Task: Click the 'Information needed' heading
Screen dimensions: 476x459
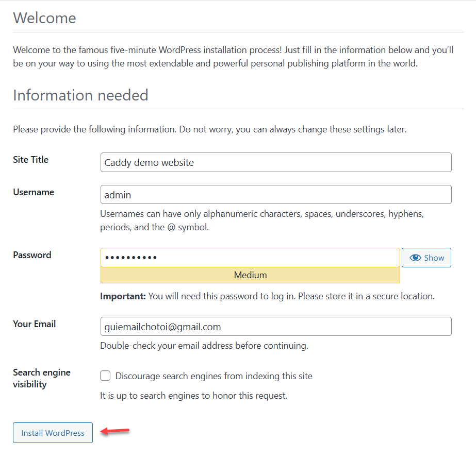Action: [80, 95]
